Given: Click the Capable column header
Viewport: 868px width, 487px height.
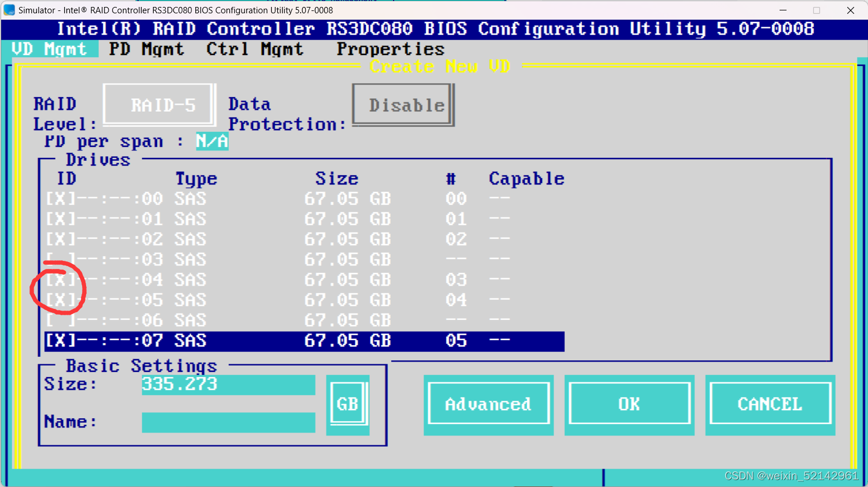Looking at the screenshot, I should pyautogui.click(x=526, y=179).
